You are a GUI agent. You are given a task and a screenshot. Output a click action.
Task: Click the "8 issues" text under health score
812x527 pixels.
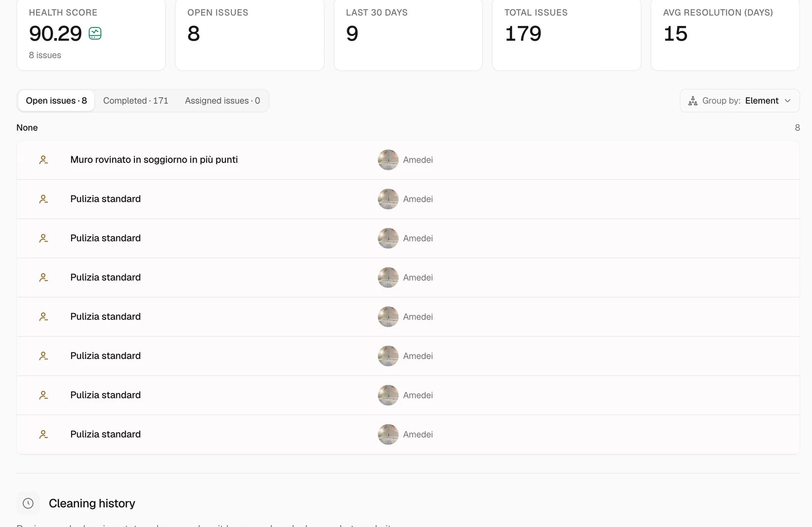(x=45, y=55)
